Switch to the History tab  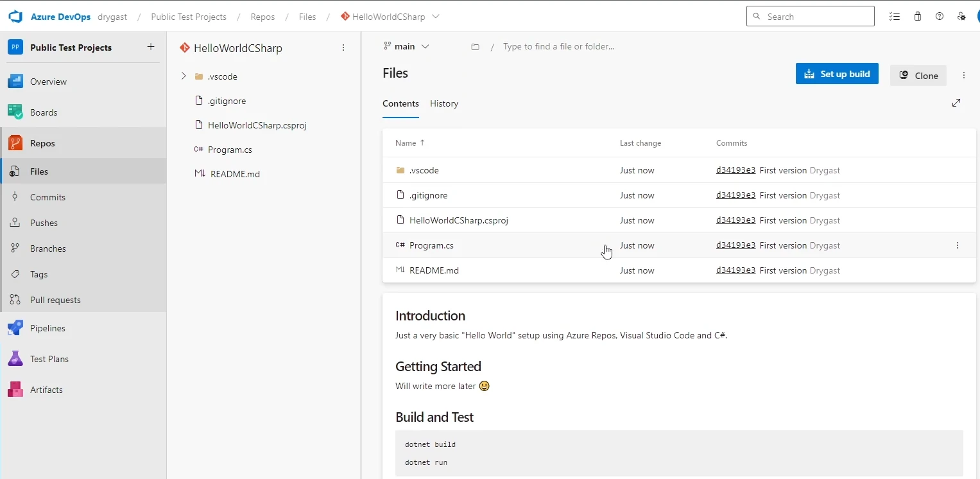444,103
